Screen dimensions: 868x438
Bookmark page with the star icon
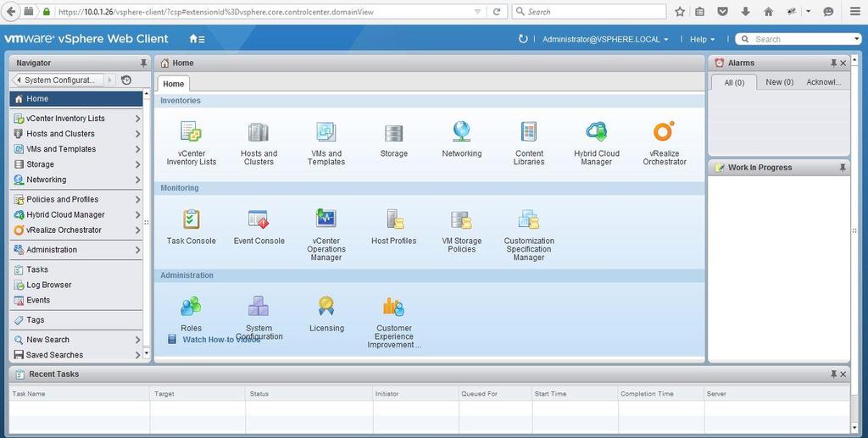tap(680, 12)
